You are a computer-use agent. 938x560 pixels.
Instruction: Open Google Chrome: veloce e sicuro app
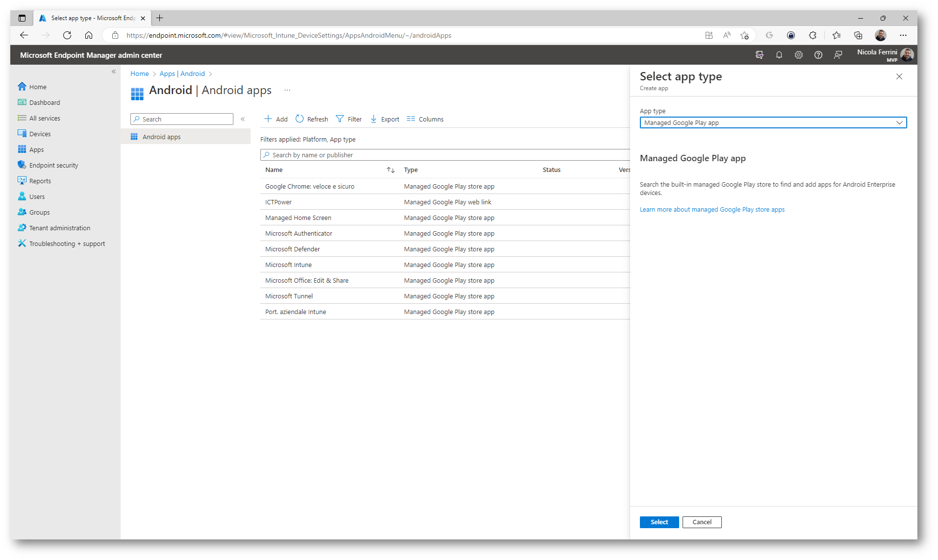tap(310, 186)
